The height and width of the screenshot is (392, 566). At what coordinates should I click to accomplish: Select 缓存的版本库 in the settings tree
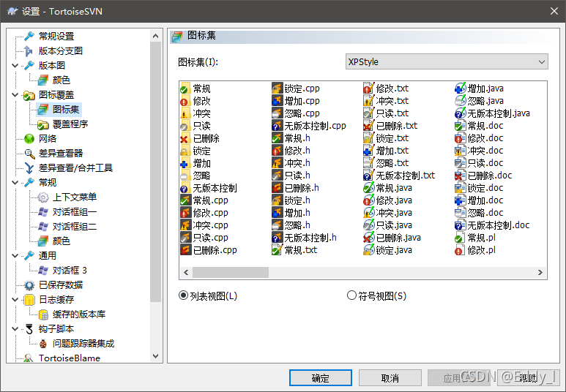point(79,314)
